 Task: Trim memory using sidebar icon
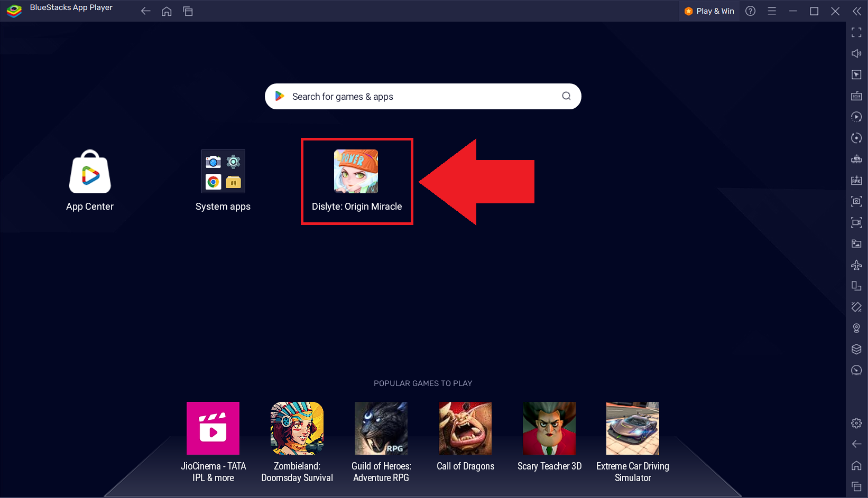(856, 159)
